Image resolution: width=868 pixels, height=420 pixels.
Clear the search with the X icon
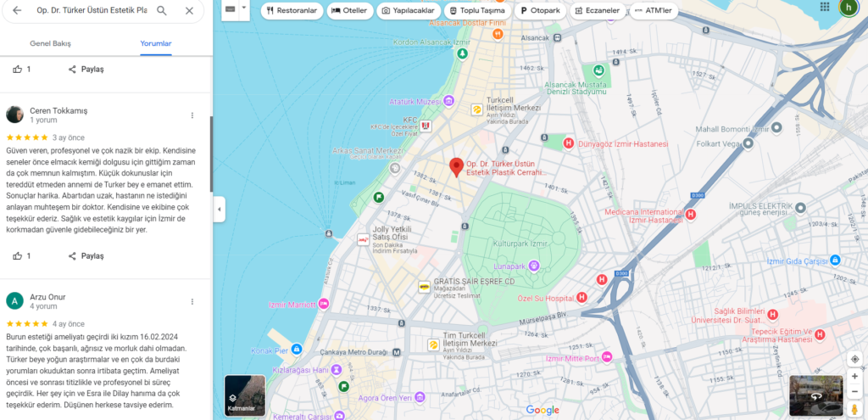pyautogui.click(x=189, y=10)
